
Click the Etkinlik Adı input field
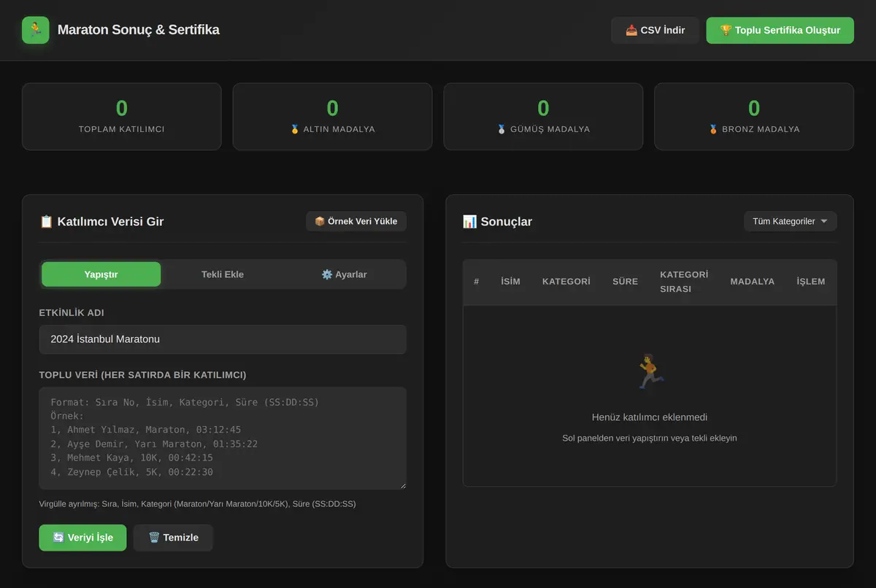223,339
